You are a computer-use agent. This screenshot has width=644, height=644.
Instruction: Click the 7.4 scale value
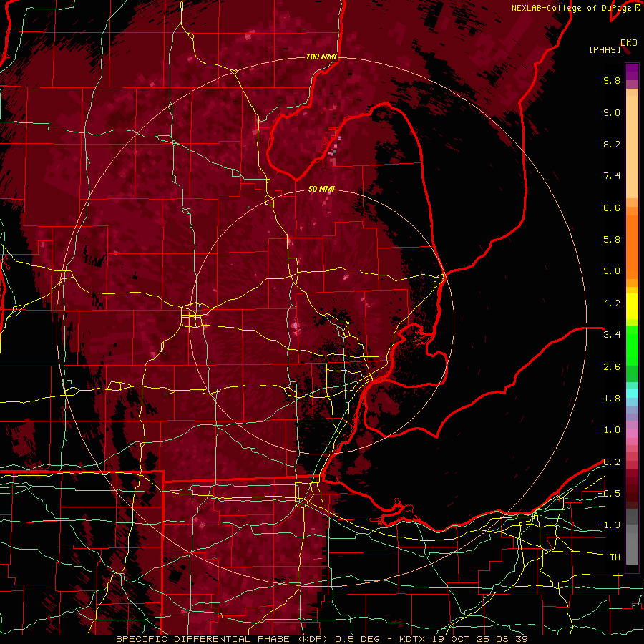[x=612, y=176]
